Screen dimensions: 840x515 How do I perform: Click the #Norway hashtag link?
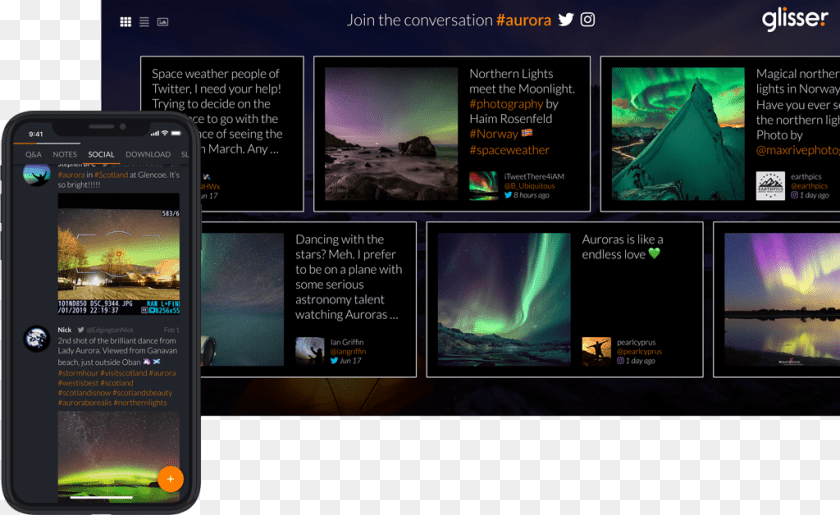click(494, 134)
